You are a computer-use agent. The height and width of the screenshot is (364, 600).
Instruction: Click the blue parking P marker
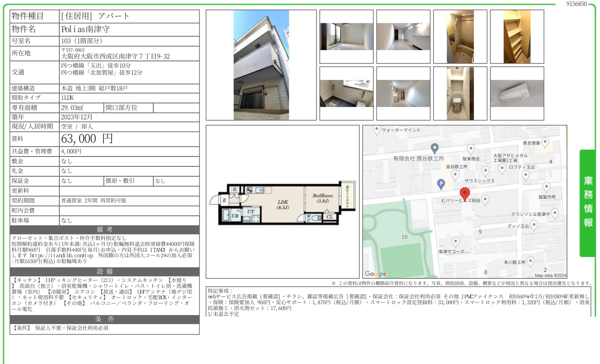point(441,184)
